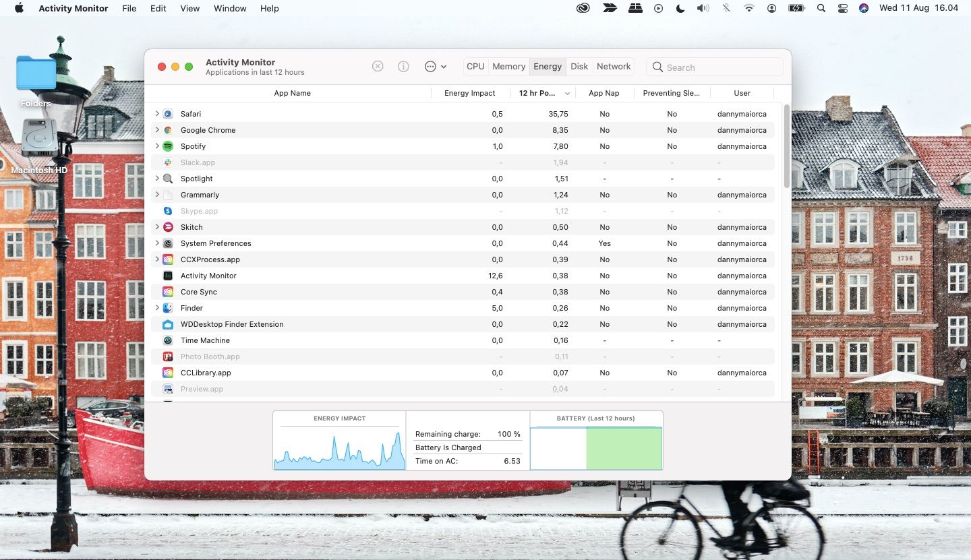Open the Wi-Fi menu bar icon

coord(748,8)
